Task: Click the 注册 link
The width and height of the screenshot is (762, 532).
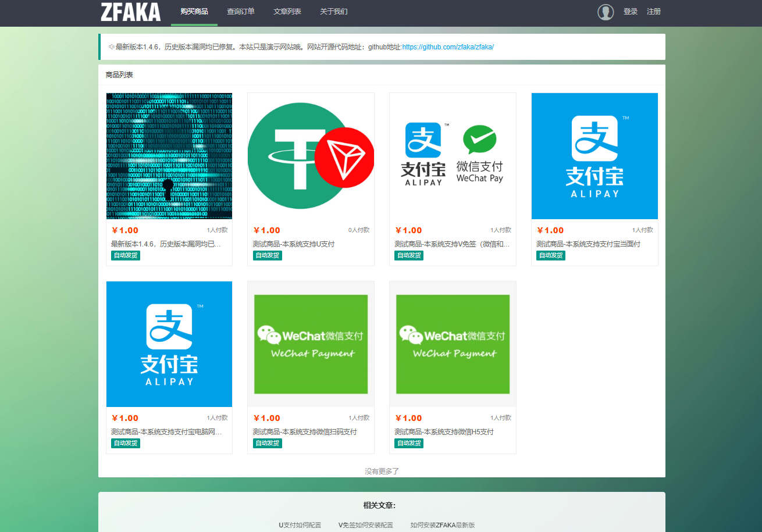Action: [653, 11]
